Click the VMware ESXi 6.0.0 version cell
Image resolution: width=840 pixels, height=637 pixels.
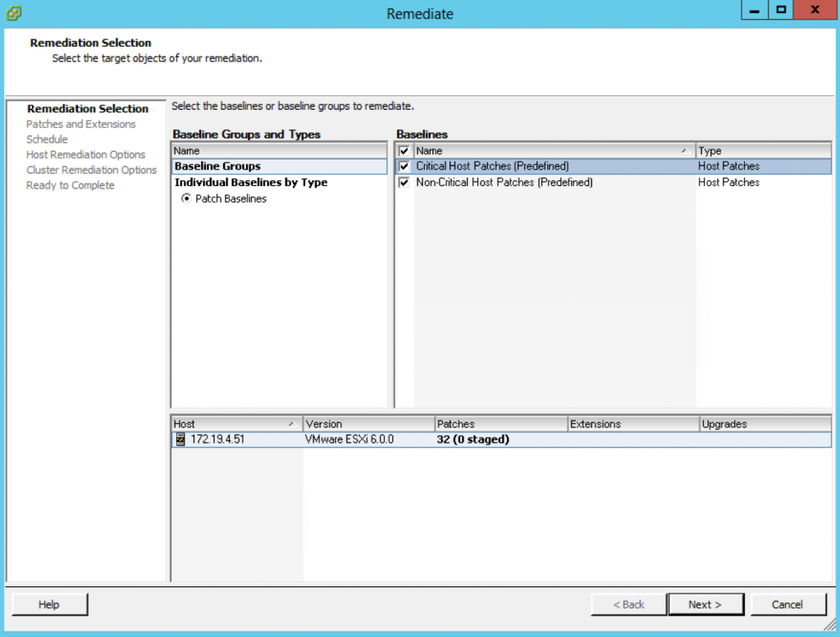point(349,439)
